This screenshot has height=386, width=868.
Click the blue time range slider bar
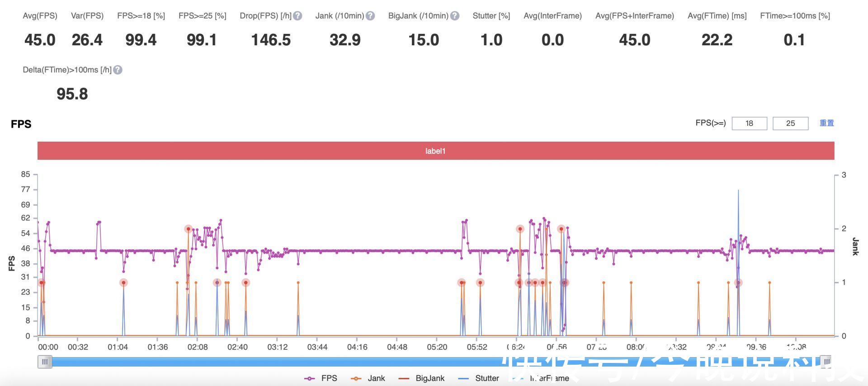click(436, 362)
